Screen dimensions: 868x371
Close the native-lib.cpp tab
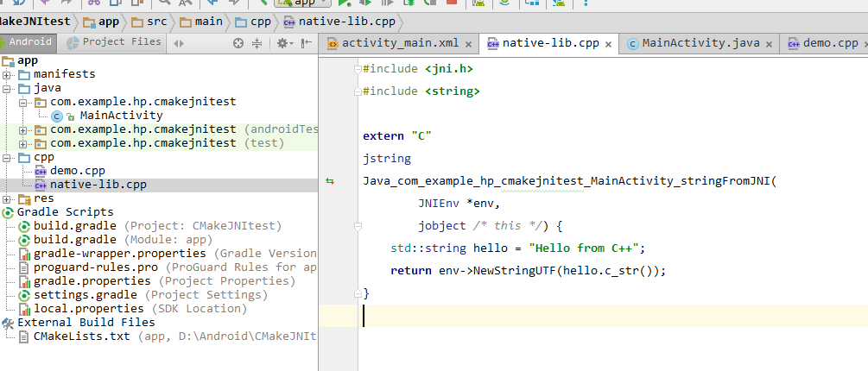(x=608, y=44)
